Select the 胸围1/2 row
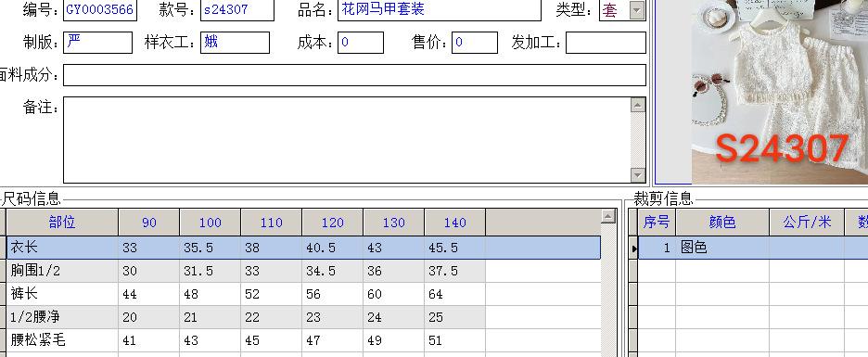Viewport: 868px width, 357px height. pyautogui.click(x=246, y=271)
